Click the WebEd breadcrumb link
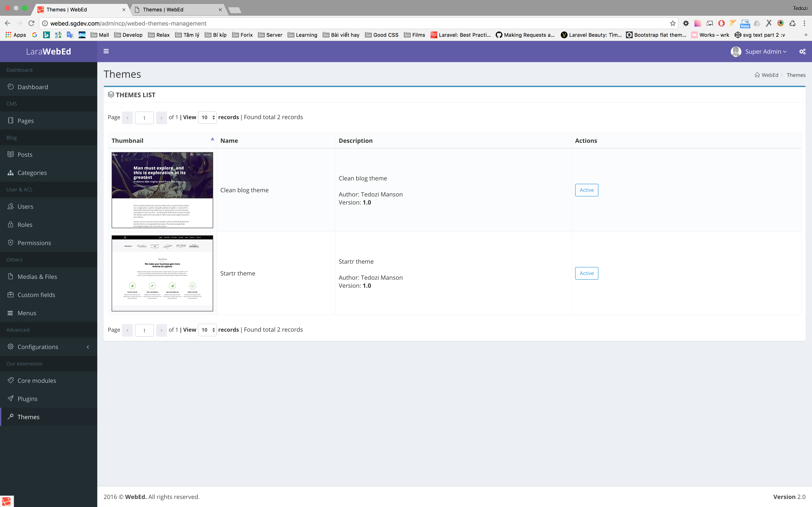This screenshot has width=812, height=507. click(x=769, y=75)
